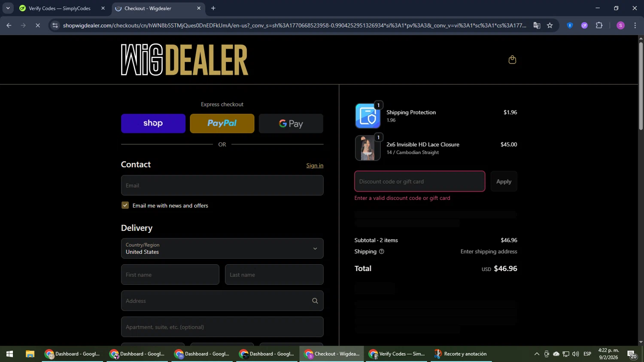
Task: Pay with the PayPal button
Action: (x=222, y=124)
